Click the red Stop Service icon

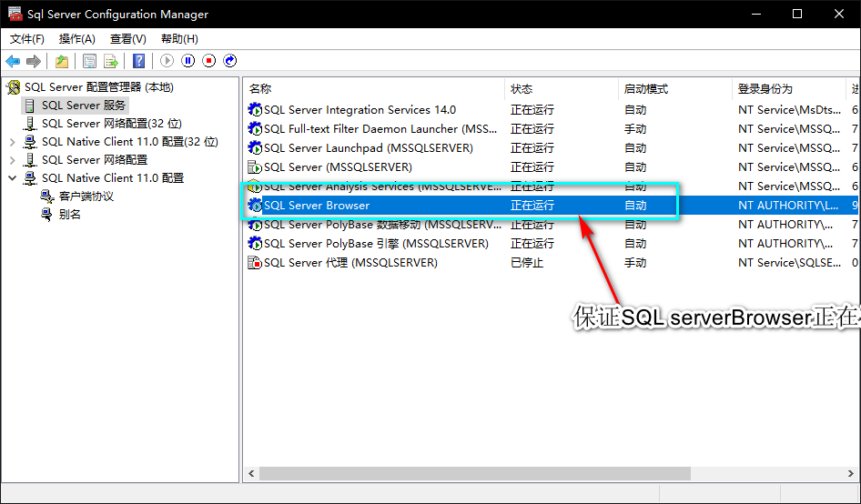click(209, 61)
